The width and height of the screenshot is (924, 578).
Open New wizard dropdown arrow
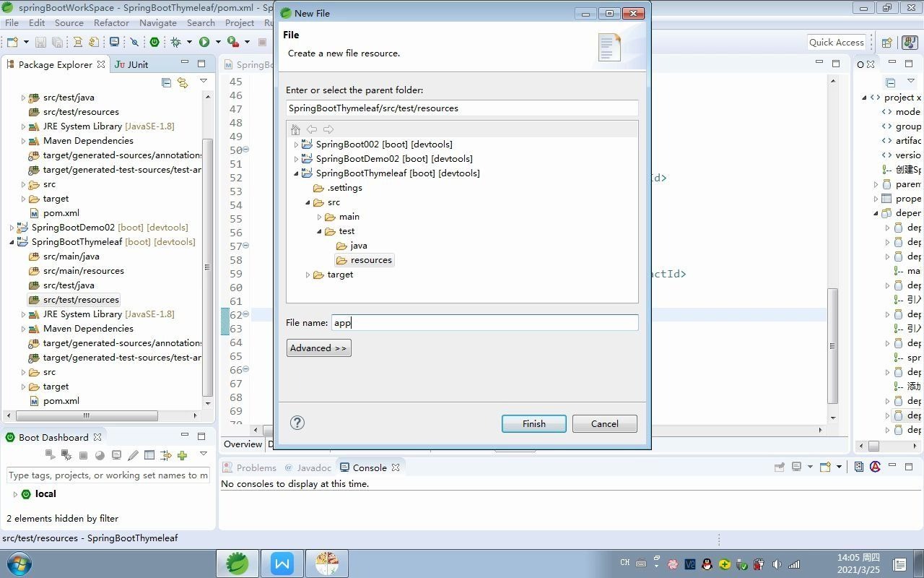click(x=26, y=42)
